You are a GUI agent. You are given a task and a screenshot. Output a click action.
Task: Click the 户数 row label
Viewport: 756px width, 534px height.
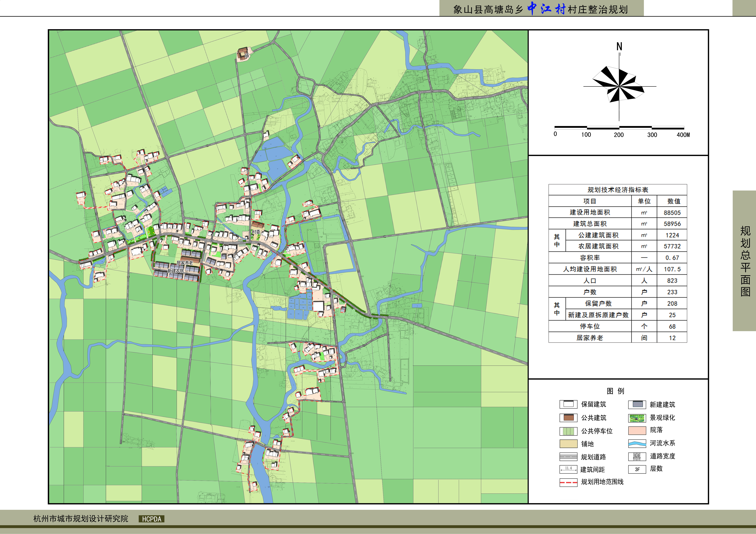[590, 292]
